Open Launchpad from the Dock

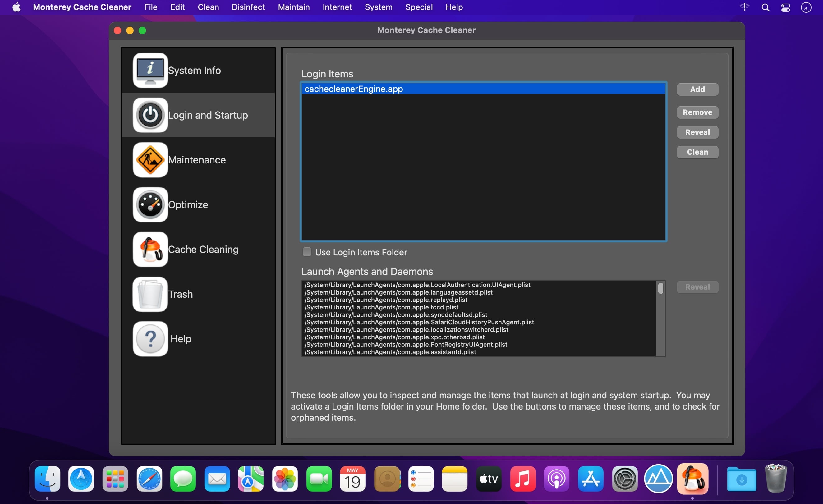115,479
